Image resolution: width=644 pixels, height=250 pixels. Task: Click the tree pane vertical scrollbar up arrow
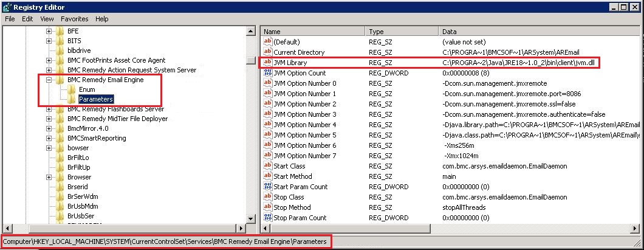tap(250, 31)
